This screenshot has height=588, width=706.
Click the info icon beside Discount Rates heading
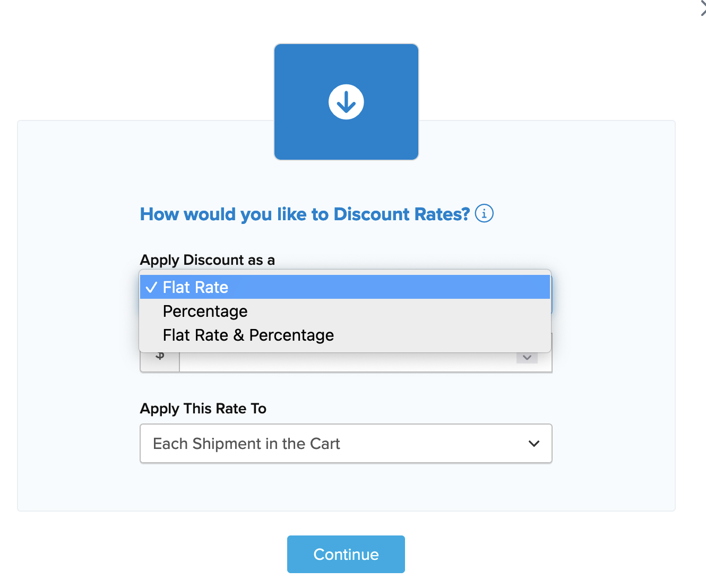(x=484, y=213)
